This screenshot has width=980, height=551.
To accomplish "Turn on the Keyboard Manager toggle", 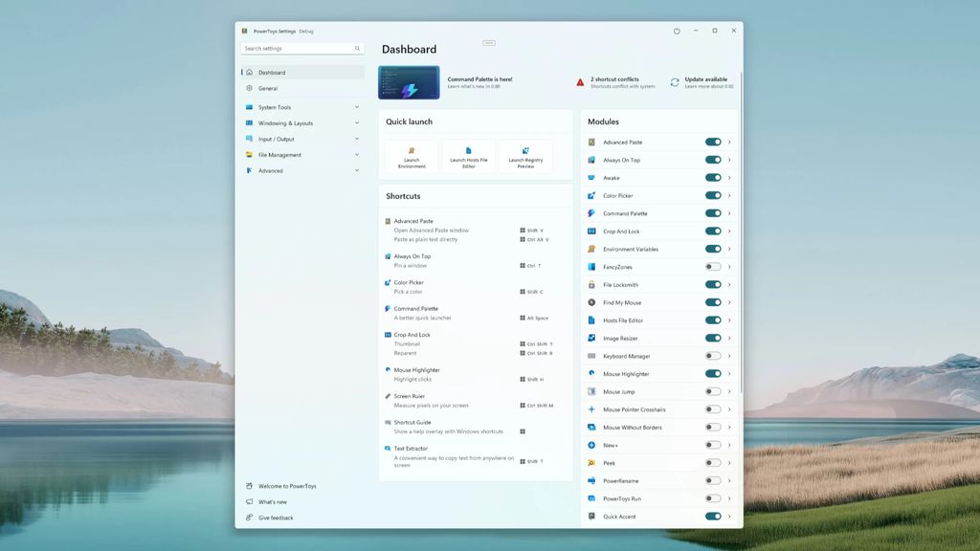I will [713, 356].
